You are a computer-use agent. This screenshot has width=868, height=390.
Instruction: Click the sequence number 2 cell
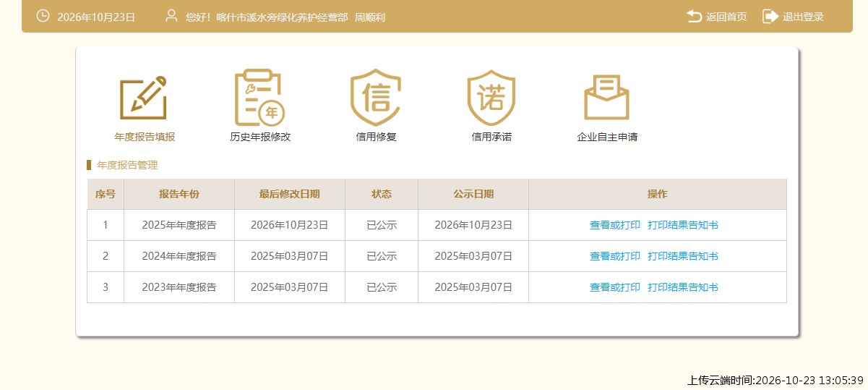click(x=106, y=256)
